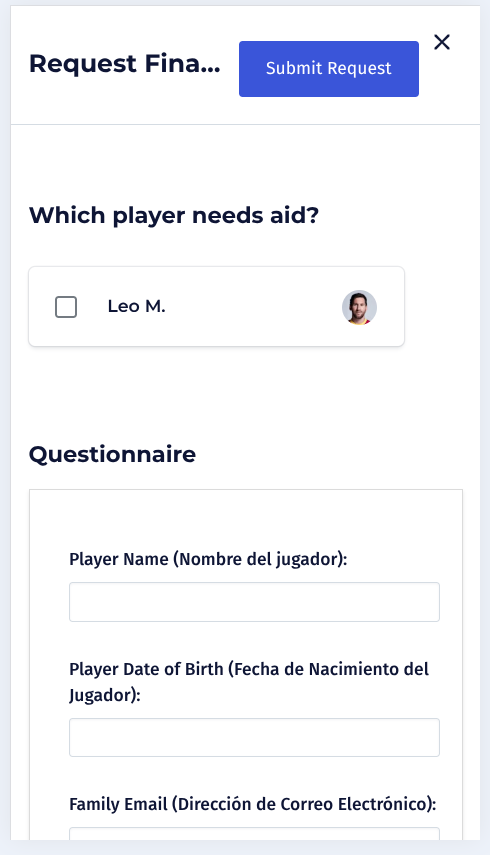Click Leo M.'s avatar photo
This screenshot has height=855, width=490.
click(359, 307)
